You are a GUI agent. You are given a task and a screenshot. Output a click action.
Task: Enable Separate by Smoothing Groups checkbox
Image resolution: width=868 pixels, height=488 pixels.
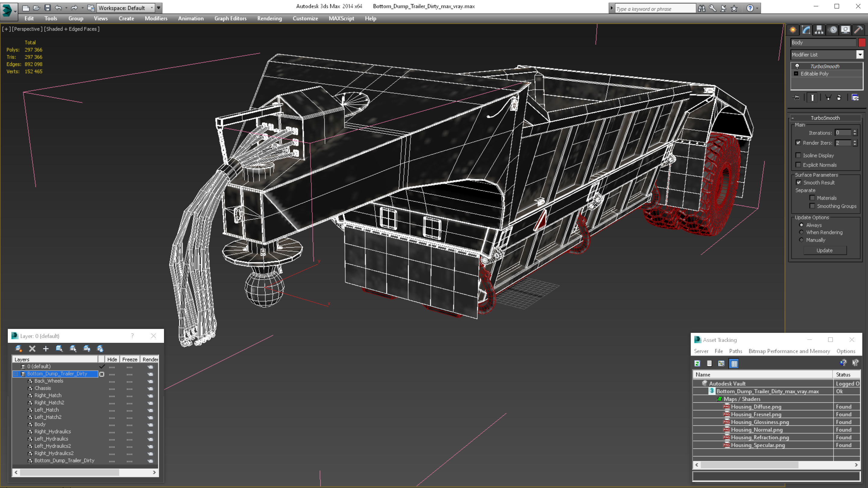(x=813, y=206)
